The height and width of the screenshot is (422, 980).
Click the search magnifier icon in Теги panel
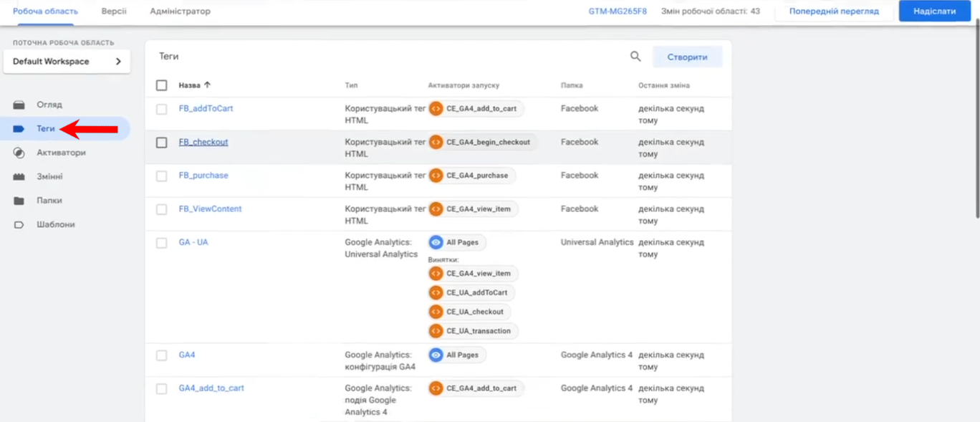click(635, 57)
